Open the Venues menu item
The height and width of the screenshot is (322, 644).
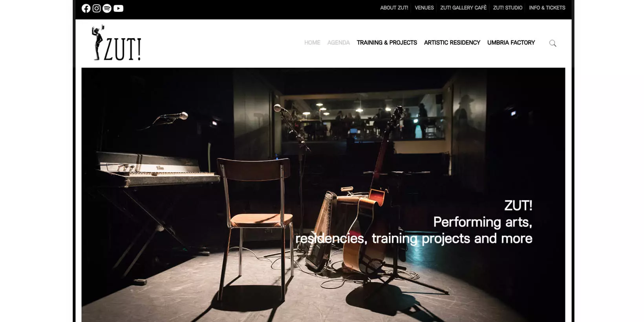424,8
